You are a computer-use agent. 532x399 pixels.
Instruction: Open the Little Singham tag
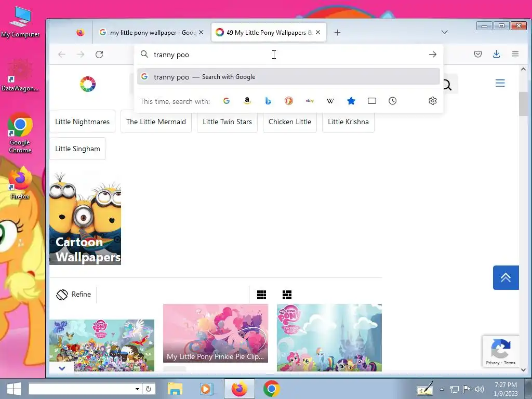(x=78, y=149)
